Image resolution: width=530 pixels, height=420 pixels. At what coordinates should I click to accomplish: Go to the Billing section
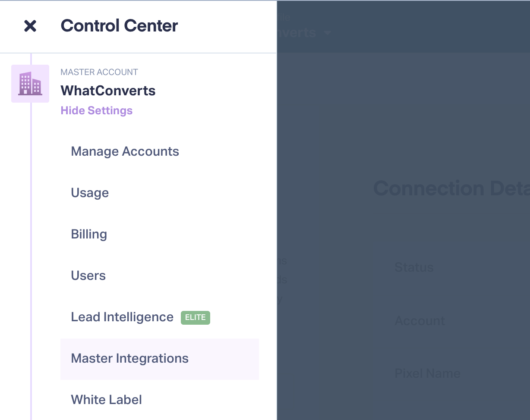pos(89,234)
